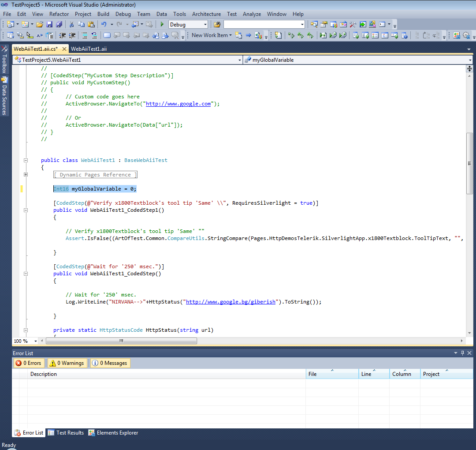Toggle the 0 Messages filter
The image size is (476, 450).
pos(110,363)
